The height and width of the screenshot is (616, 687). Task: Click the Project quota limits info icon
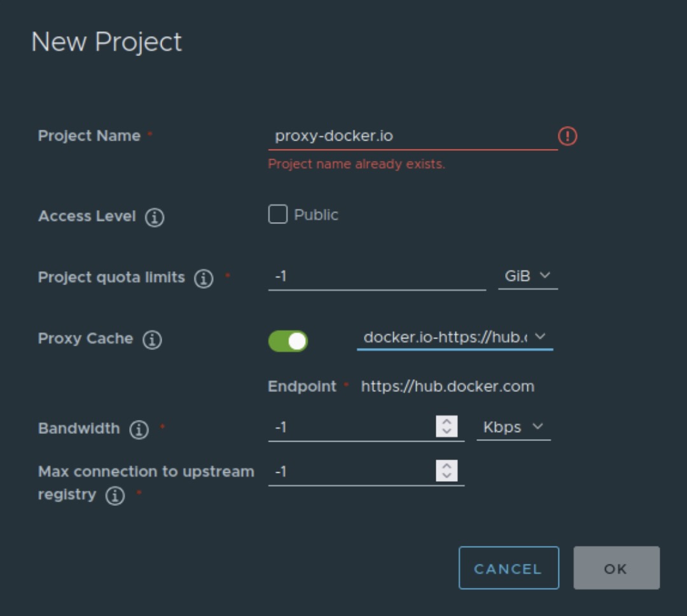point(204,278)
